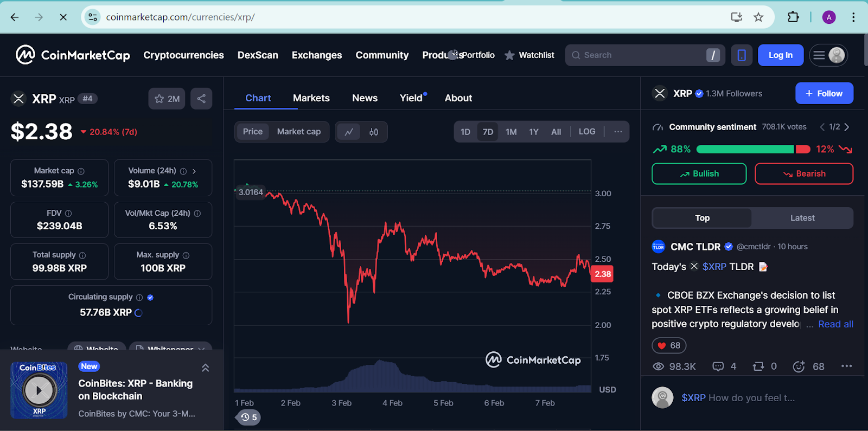Screen dimensions: 868x431
Task: Expand Volume (24h) chevron arrow
Action: (x=194, y=171)
